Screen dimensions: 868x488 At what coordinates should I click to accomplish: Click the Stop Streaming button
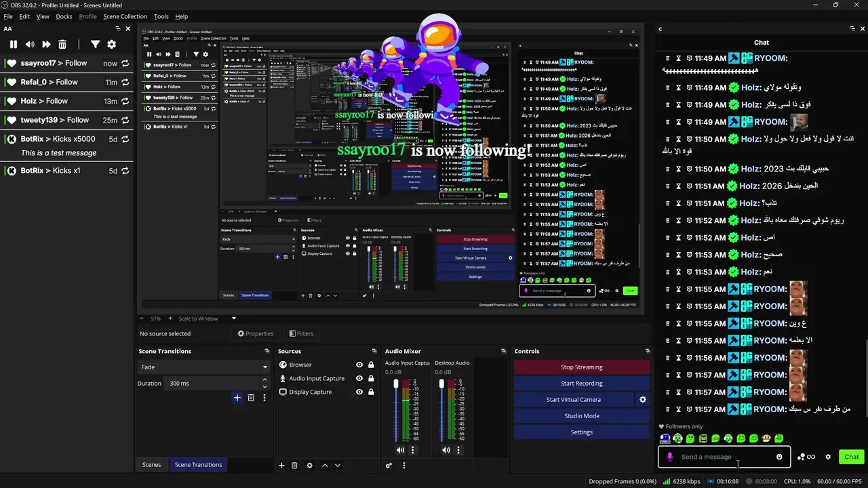581,367
